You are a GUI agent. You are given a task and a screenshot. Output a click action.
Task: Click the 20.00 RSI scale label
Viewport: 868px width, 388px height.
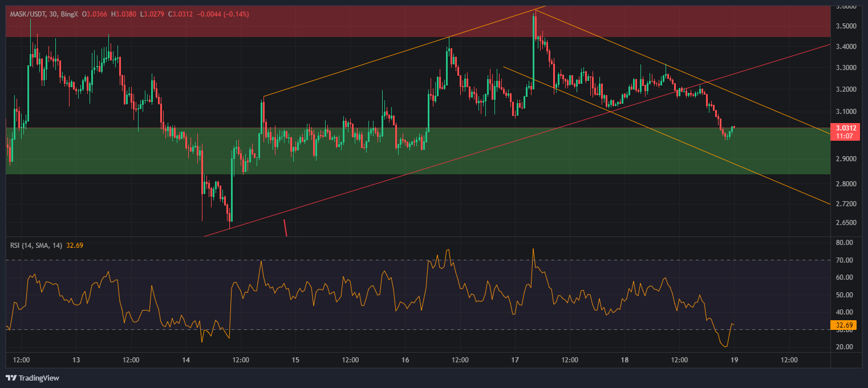(845, 347)
